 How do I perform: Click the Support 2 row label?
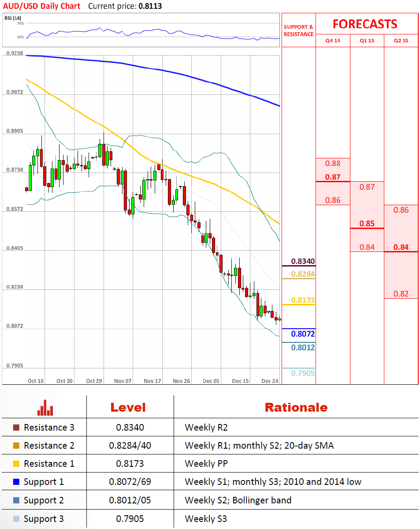point(44,500)
